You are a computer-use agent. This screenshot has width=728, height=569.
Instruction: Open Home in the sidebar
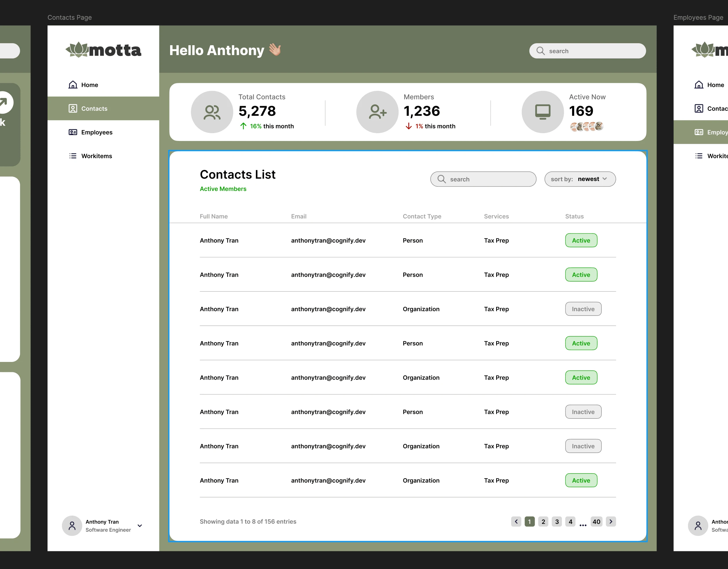point(89,85)
